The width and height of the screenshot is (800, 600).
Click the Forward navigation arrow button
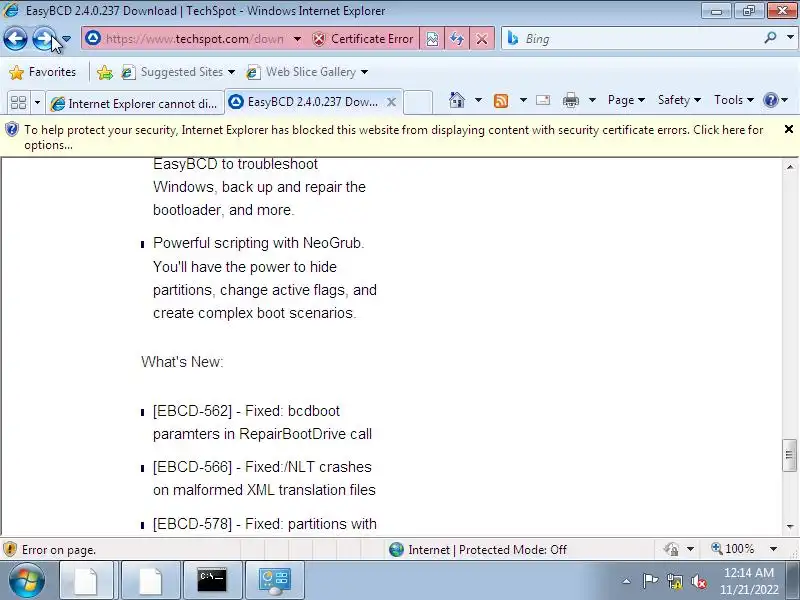pos(44,39)
